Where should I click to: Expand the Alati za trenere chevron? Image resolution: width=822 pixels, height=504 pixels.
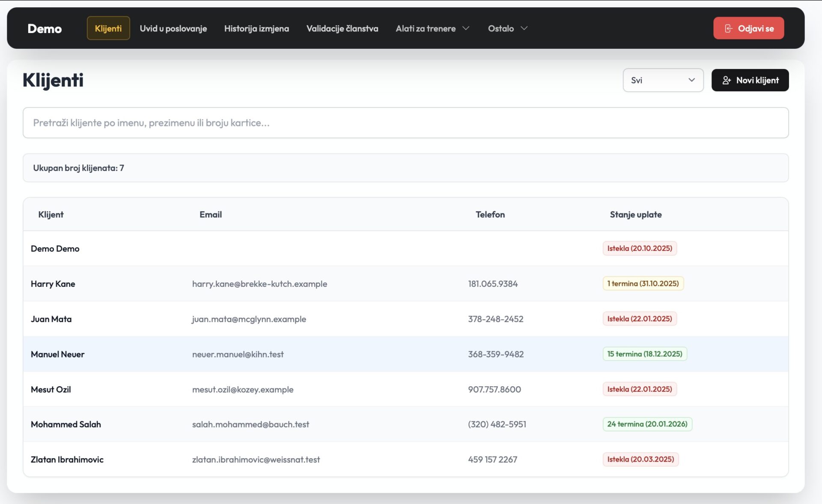pyautogui.click(x=466, y=28)
